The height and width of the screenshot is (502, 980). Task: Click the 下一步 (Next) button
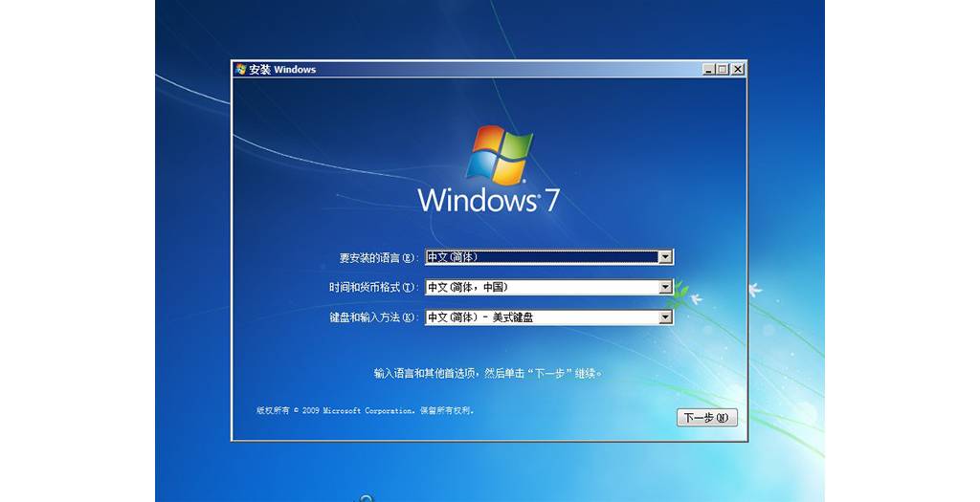pyautogui.click(x=707, y=418)
